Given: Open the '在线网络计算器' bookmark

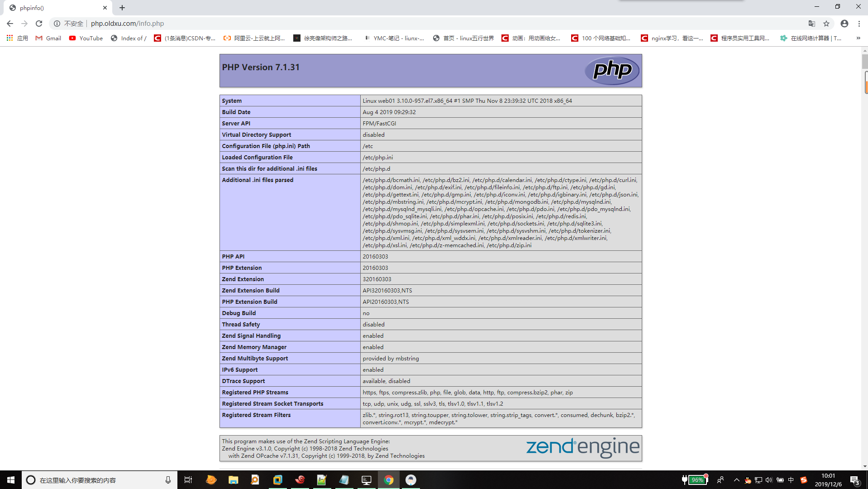Looking at the screenshot, I should 811,38.
